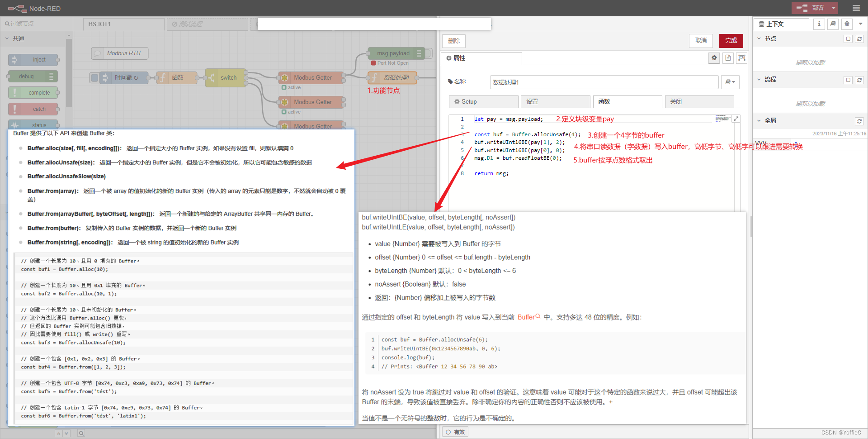Select the Modbus RTU comment node
868x439 pixels.
(119, 53)
